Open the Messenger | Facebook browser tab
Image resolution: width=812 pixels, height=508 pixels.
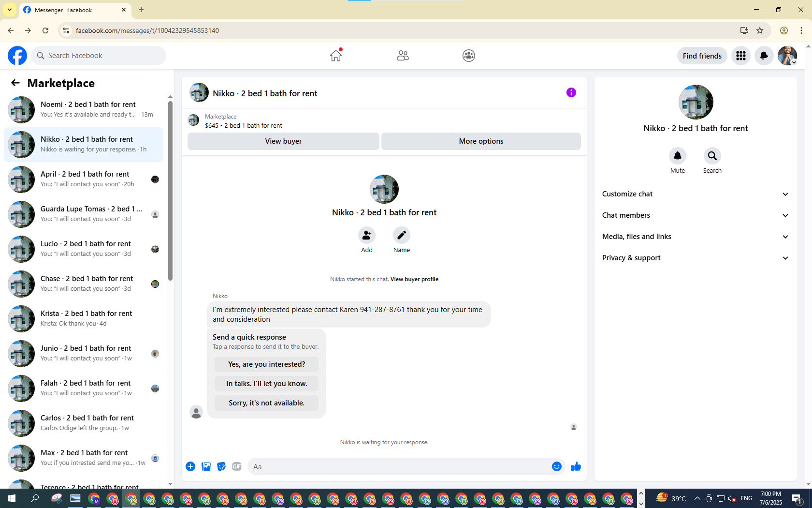click(75, 10)
